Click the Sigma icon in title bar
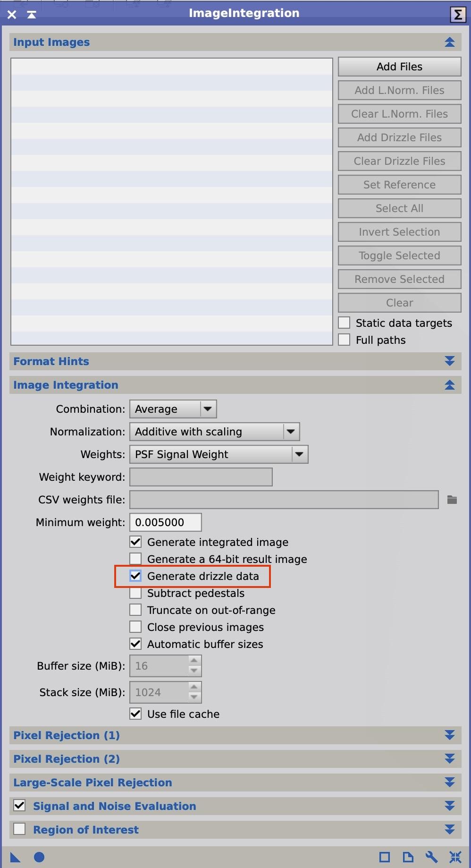This screenshot has height=868, width=471. tap(458, 15)
